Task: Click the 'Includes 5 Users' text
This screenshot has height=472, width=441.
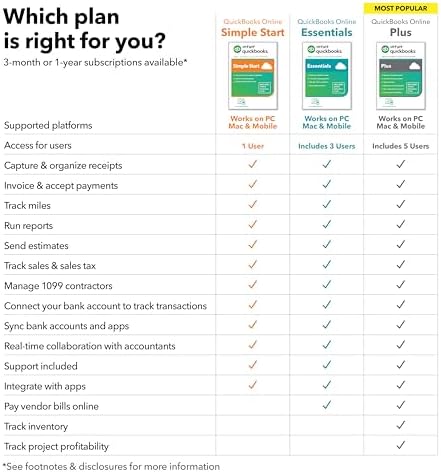Action: pos(401,146)
